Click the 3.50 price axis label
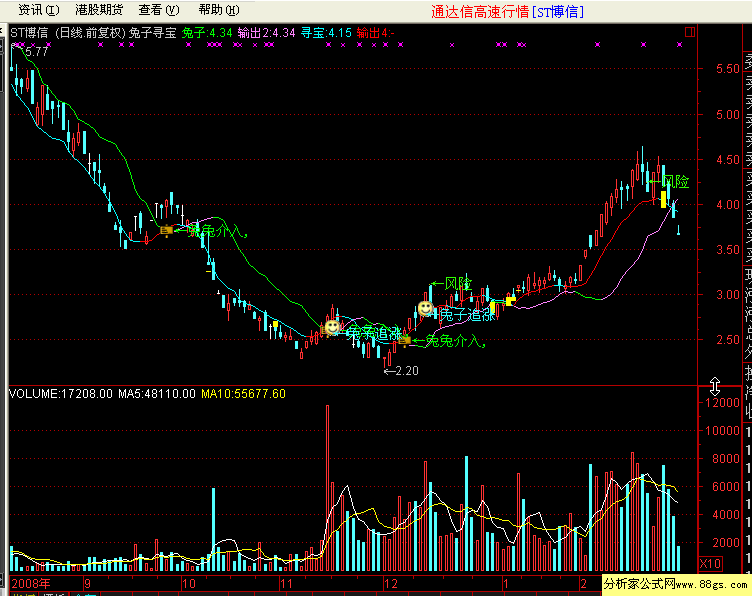Screen dimensions: 752x596 pyautogui.click(x=728, y=249)
